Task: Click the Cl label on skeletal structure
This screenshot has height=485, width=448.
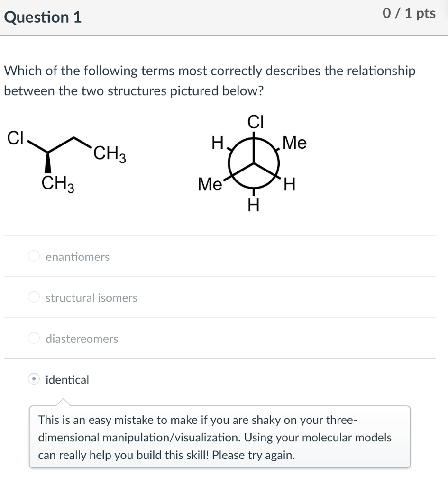Action: tap(15, 138)
